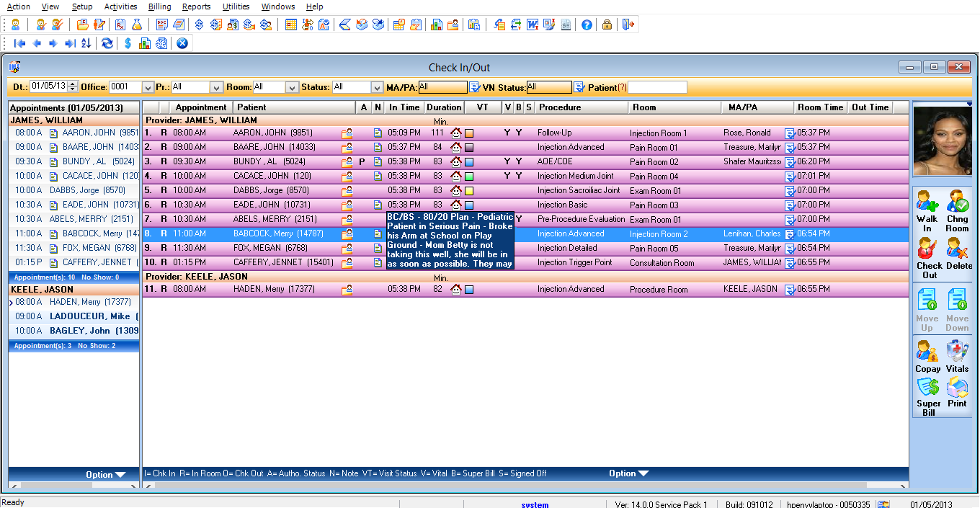Click the A-Z sort toolbar icon

click(86, 43)
